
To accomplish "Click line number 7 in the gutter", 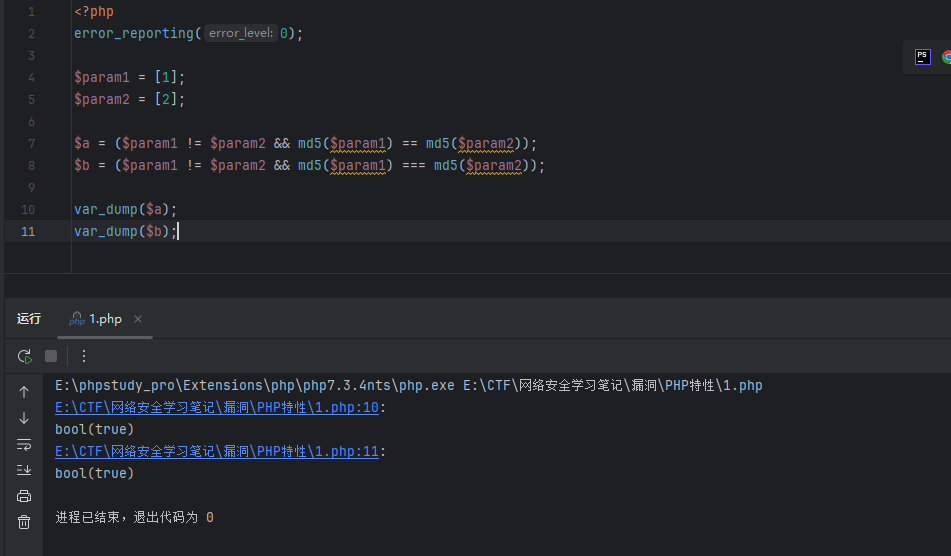I will point(31,143).
